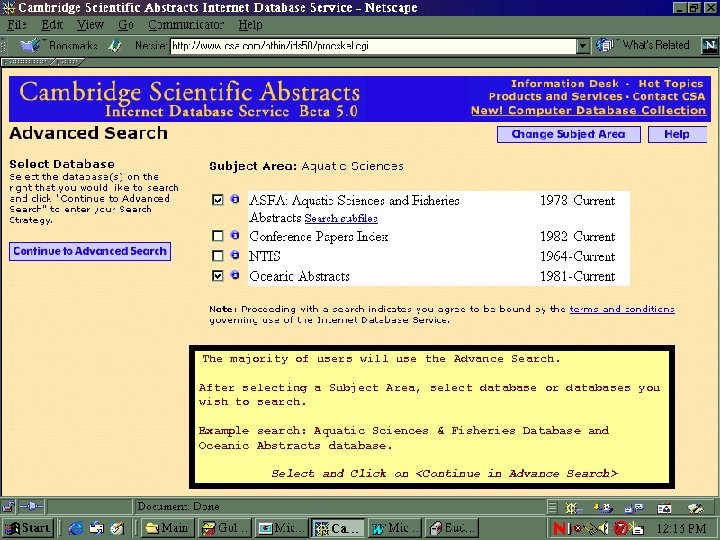Click the page proxy icon beside Netsite

pyautogui.click(x=115, y=45)
